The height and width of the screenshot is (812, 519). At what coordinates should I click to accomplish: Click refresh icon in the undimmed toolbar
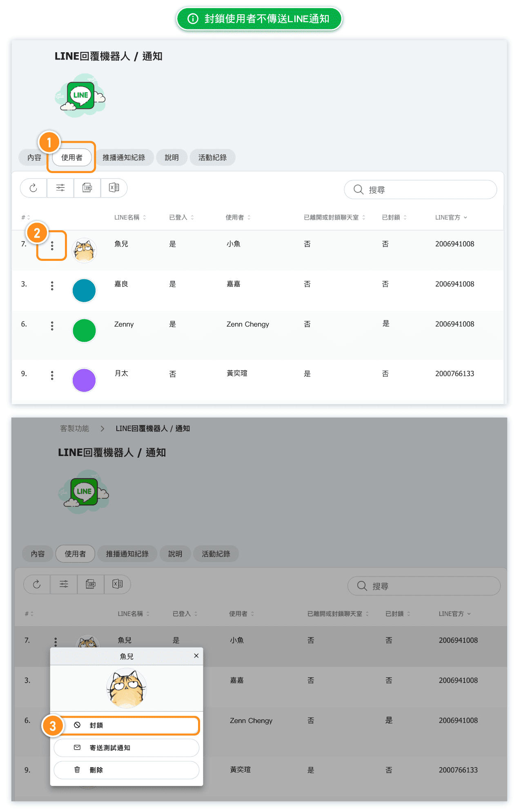pos(33,188)
